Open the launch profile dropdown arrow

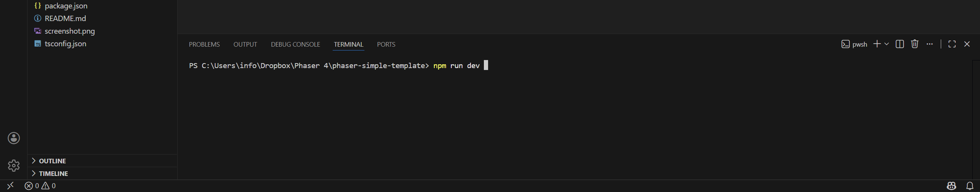pyautogui.click(x=887, y=44)
